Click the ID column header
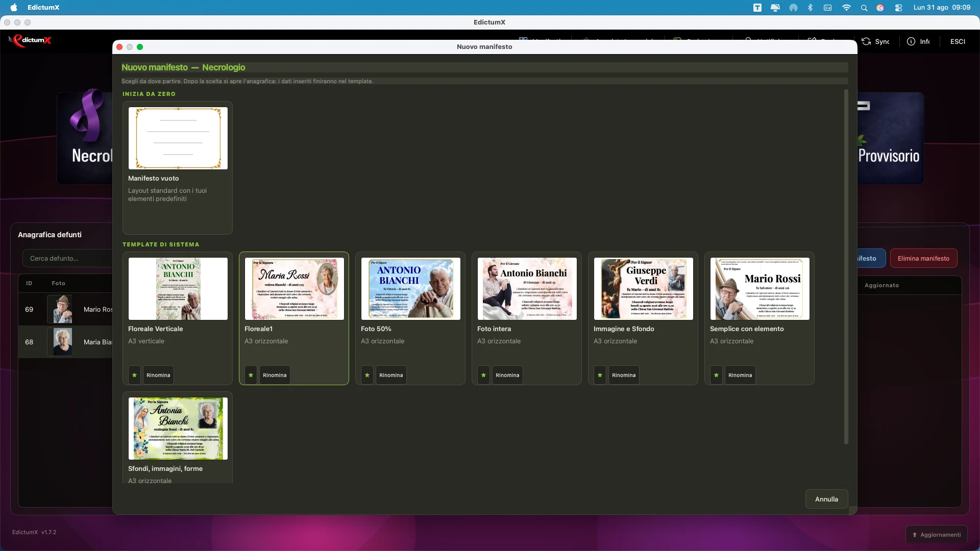Screen dimensions: 980x551 coord(29,283)
